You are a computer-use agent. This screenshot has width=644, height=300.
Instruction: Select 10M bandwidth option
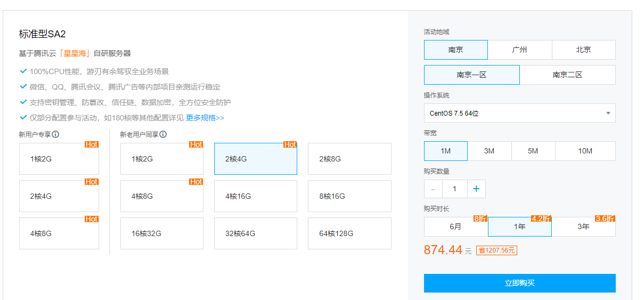coord(585,151)
